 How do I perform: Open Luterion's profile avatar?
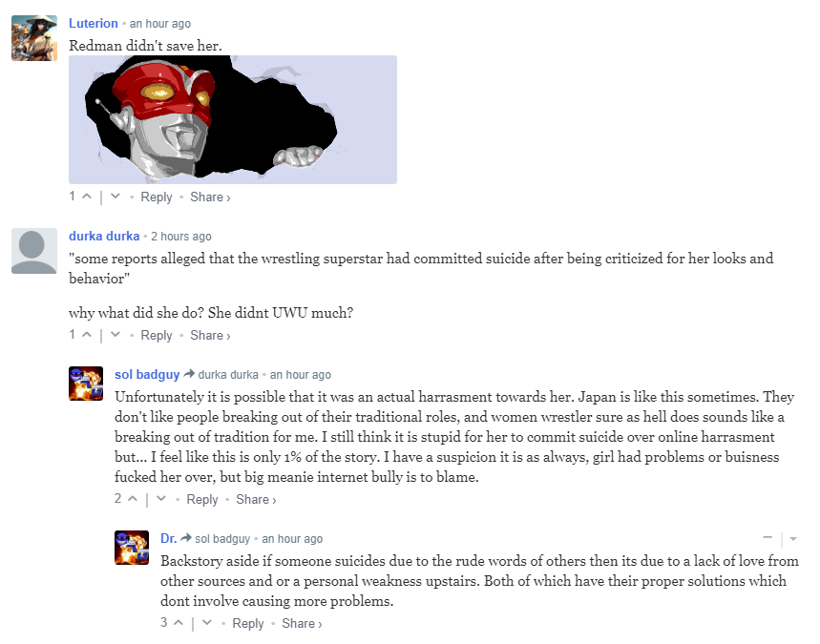point(34,38)
